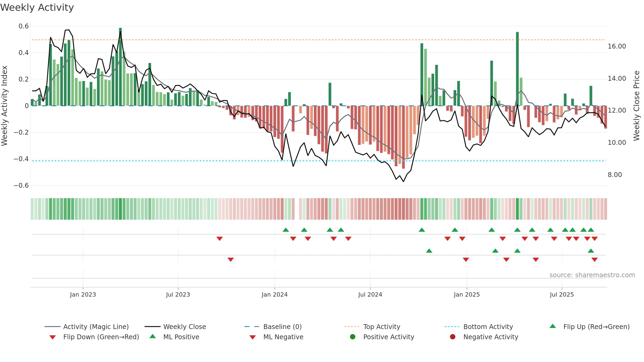Image resolution: width=644 pixels, height=362 pixels.
Task: Click the Weekly Activity Index axis title
Action: tap(4, 106)
